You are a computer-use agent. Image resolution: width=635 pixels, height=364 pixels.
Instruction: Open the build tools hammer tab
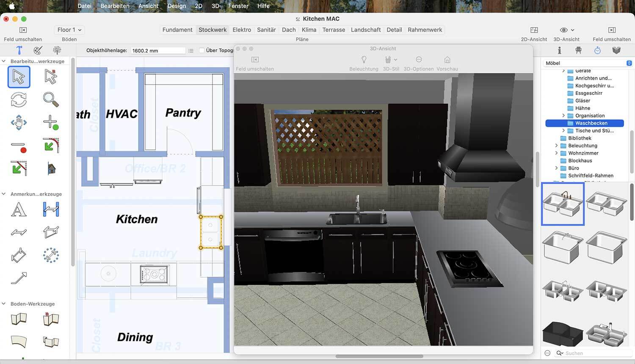point(19,50)
